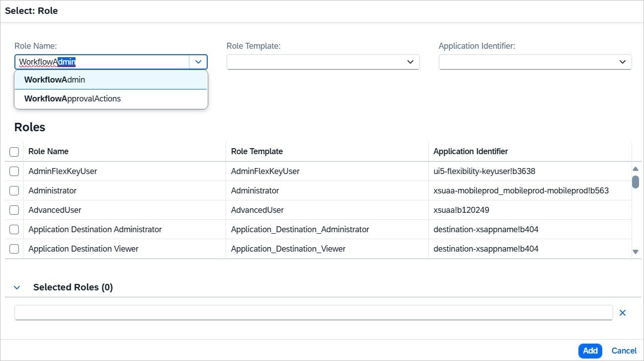Check Application Destination Administrator checkbox
Screen dimensions: 644x361
pos(14,230)
